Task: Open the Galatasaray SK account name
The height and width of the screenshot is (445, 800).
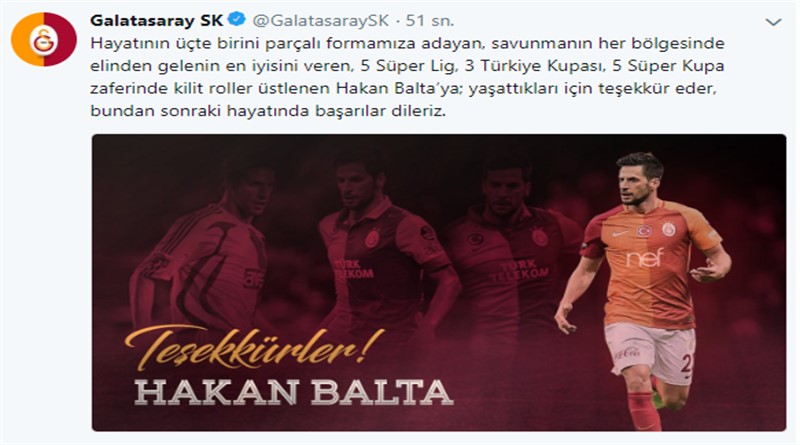Action: click(x=157, y=20)
